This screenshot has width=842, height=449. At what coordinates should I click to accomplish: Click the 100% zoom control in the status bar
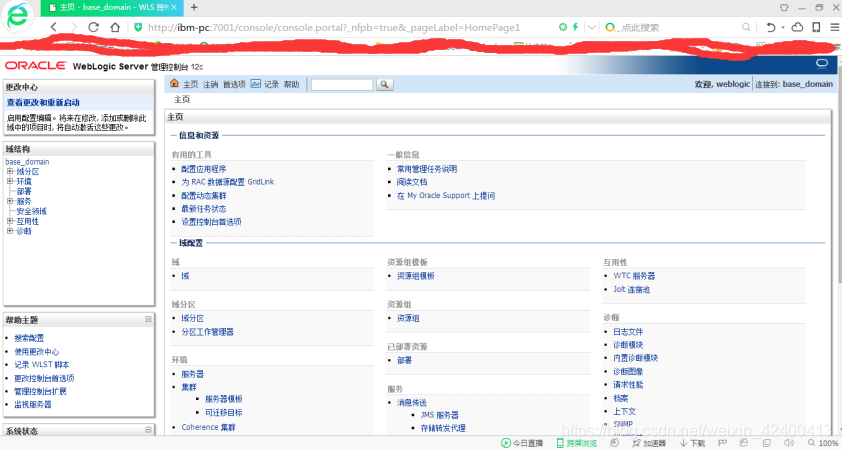[823, 443]
